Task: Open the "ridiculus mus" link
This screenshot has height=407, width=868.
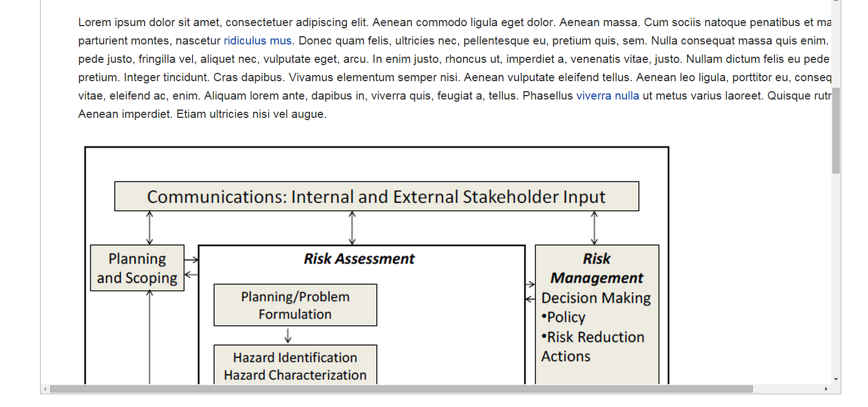Action: point(258,41)
